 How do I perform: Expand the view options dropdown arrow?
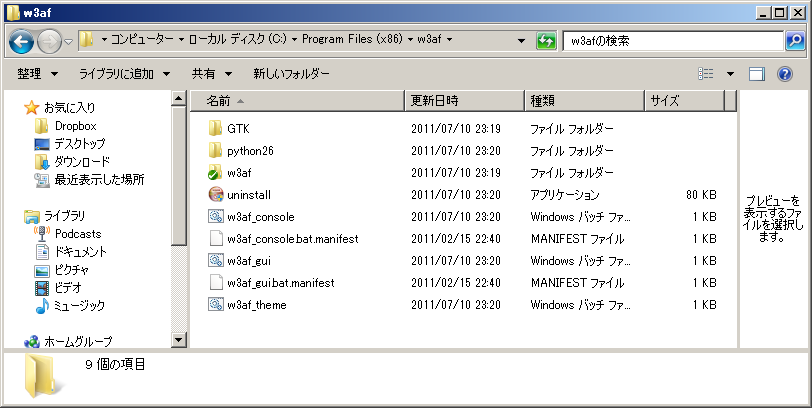click(730, 74)
